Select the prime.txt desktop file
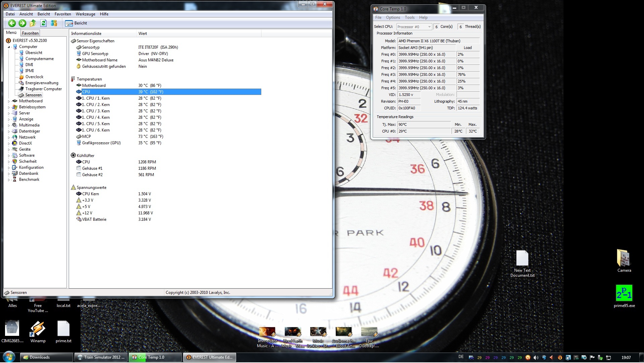The image size is (644, 363). tap(63, 331)
